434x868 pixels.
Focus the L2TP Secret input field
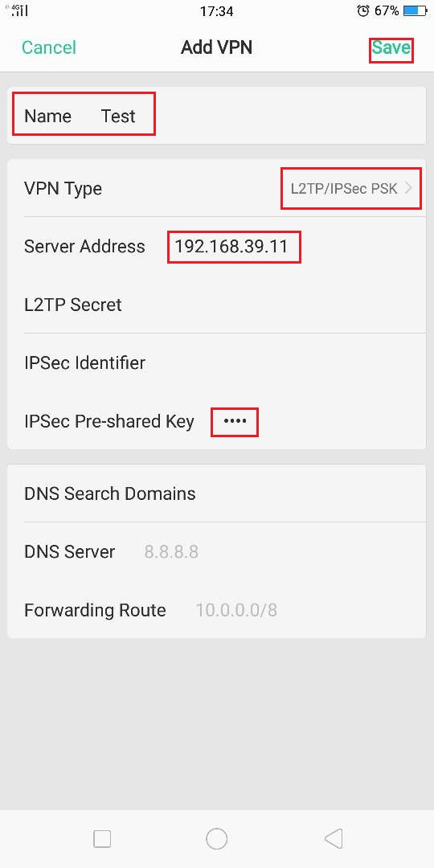pos(217,305)
